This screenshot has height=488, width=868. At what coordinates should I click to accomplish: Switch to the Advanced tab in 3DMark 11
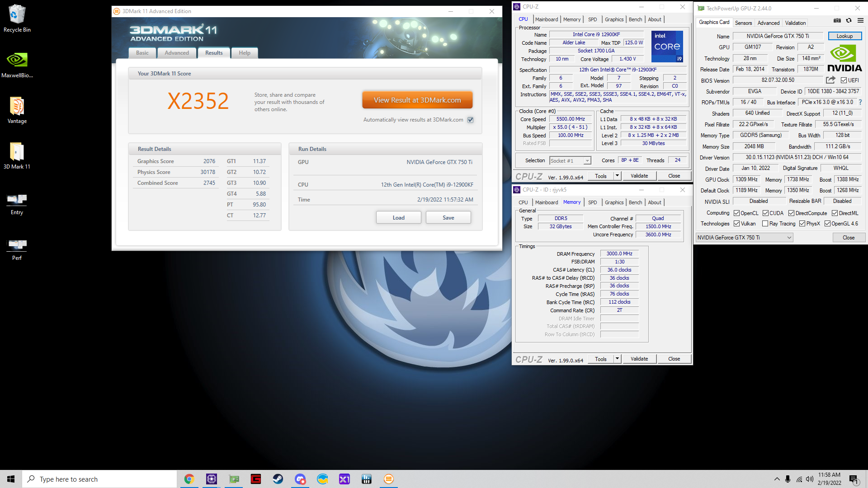(177, 53)
